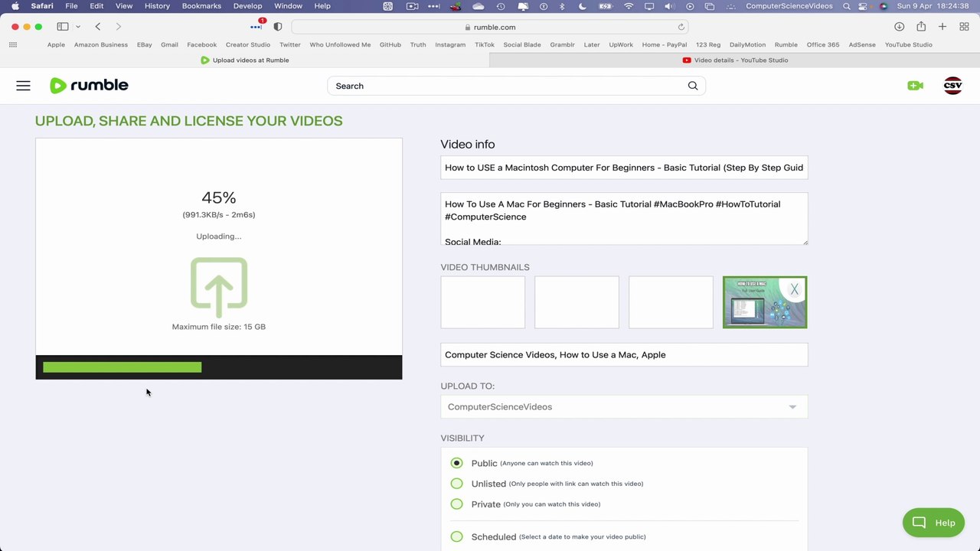980x551 pixels.
Task: Click the video title input field
Action: click(x=624, y=168)
